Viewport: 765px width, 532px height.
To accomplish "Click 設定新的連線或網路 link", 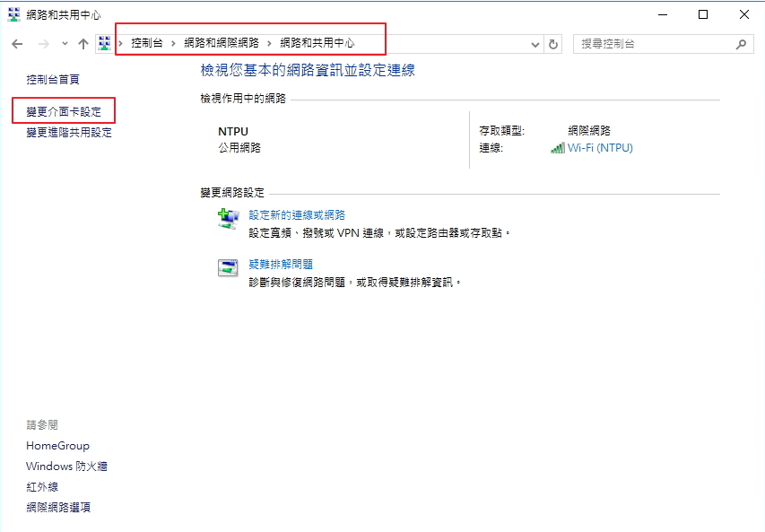I will (297, 214).
